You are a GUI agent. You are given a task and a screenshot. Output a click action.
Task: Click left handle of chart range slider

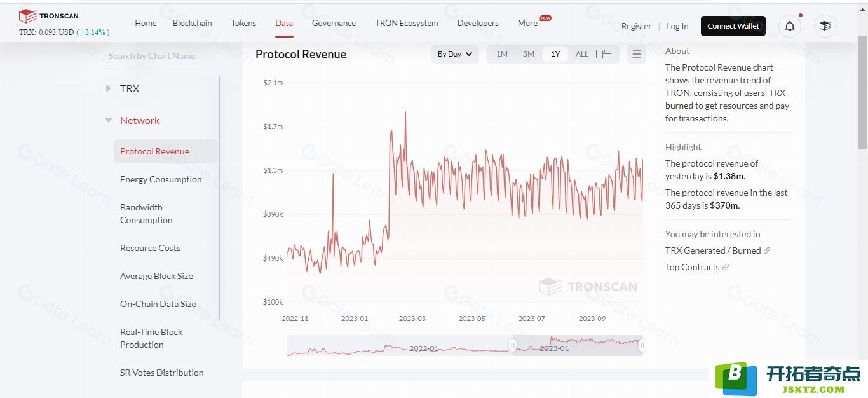coord(513,345)
